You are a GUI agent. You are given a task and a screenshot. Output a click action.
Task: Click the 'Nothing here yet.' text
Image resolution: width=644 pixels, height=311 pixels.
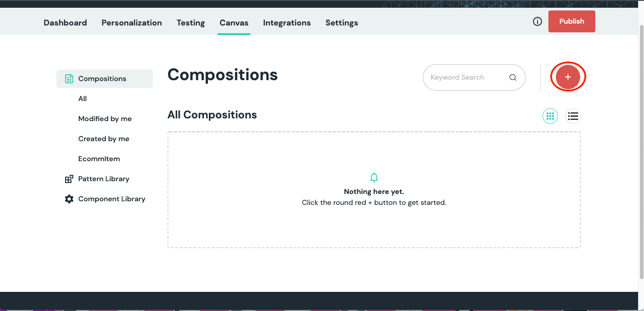point(374,192)
